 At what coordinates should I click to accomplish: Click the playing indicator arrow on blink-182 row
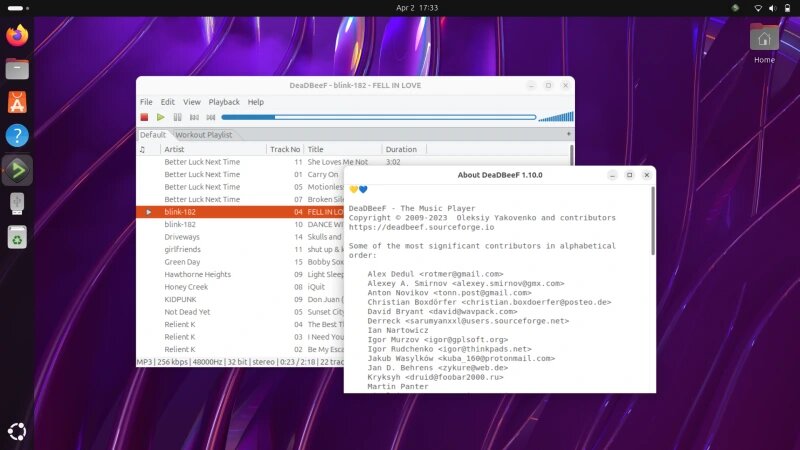click(x=148, y=212)
